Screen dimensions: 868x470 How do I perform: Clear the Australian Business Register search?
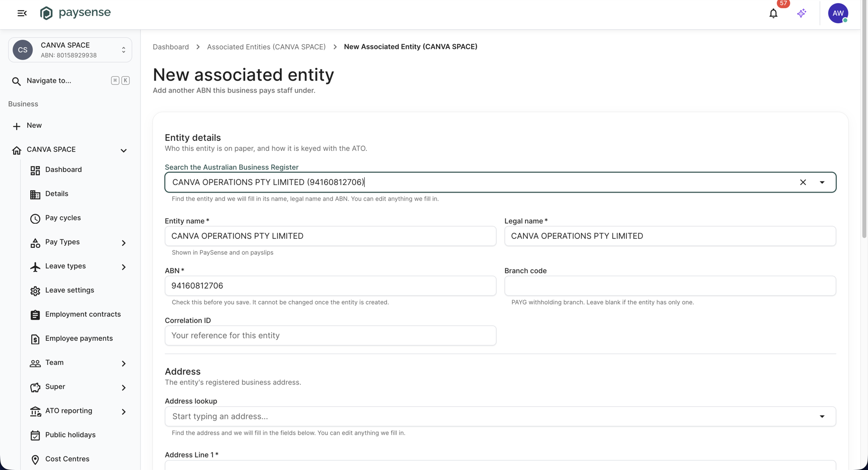point(803,182)
